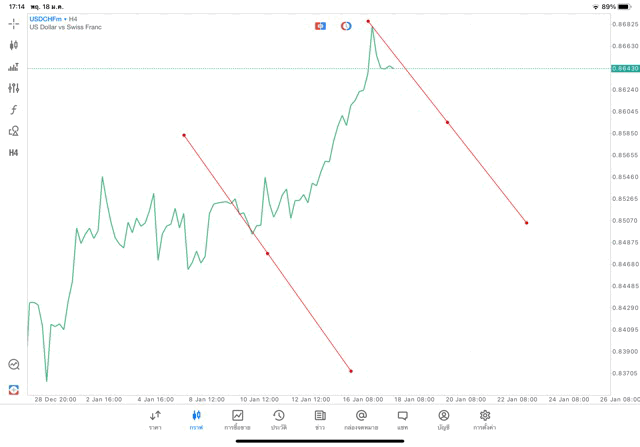This screenshot has height=447, width=640.
Task: Open the ข่าว (News) tab
Action: (320, 420)
